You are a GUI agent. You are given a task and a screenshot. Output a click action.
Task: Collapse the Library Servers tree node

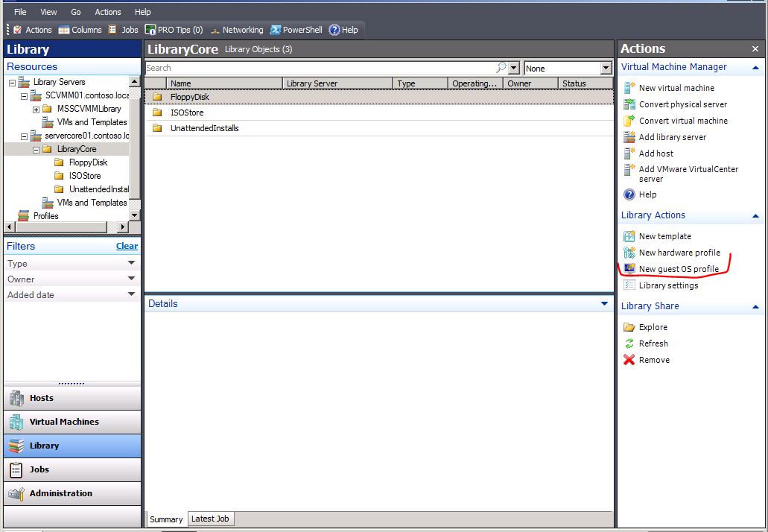click(x=12, y=83)
